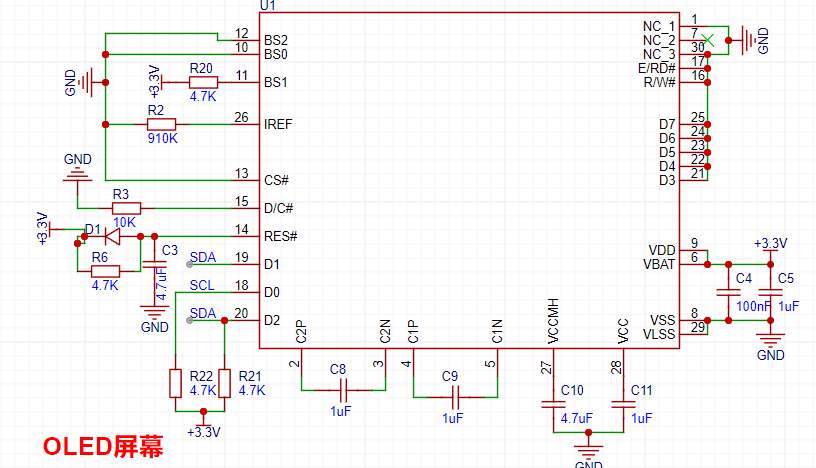
Task: Click the RES# pin label
Action: click(x=280, y=236)
